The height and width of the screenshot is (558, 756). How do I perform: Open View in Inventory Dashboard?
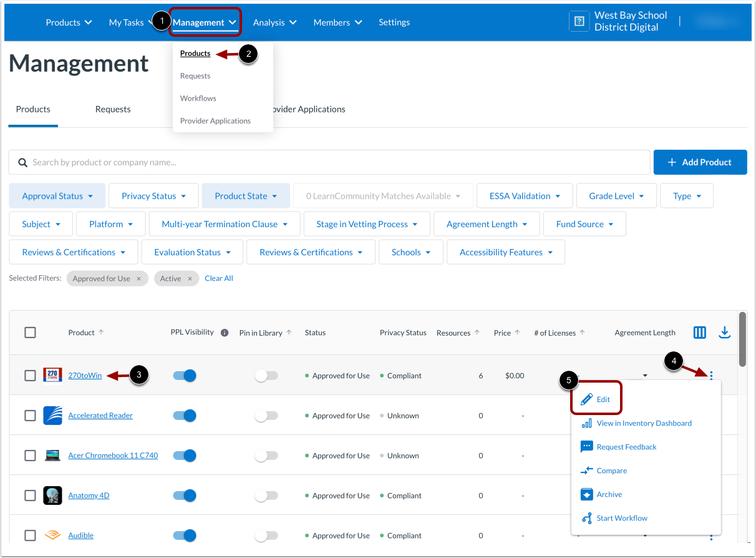click(x=644, y=423)
